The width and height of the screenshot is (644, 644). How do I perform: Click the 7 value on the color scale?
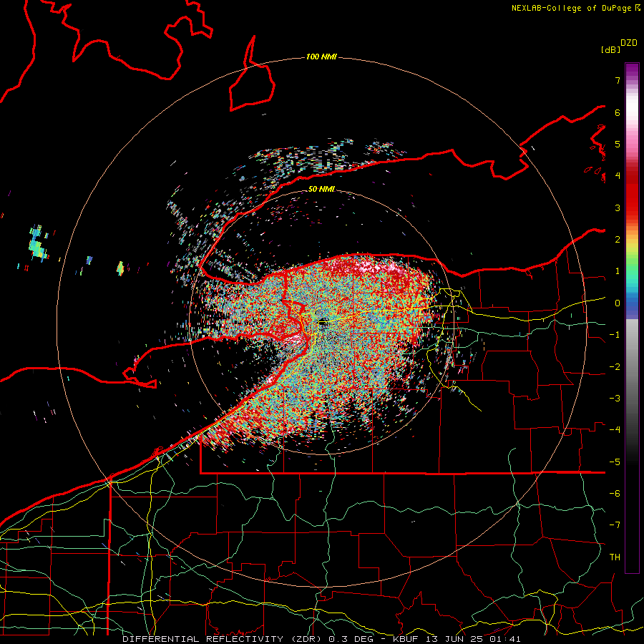pos(618,80)
